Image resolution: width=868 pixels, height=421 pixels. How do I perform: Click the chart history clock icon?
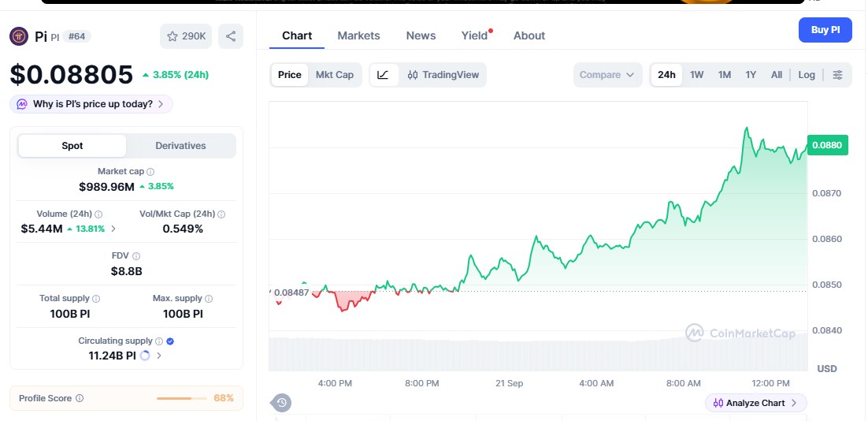[x=281, y=403]
